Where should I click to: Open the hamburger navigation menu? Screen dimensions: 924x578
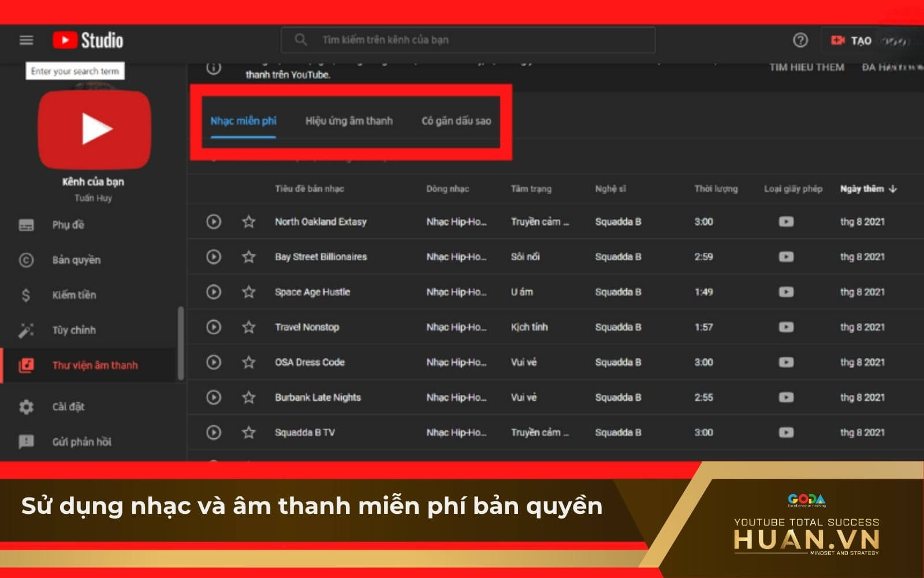pos(26,40)
